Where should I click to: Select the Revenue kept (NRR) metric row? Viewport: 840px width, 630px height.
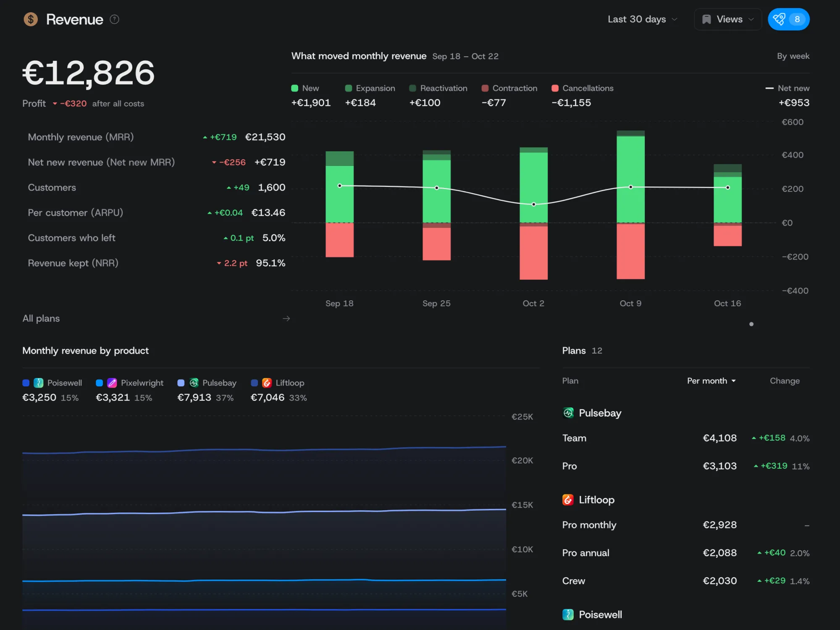pyautogui.click(x=156, y=263)
